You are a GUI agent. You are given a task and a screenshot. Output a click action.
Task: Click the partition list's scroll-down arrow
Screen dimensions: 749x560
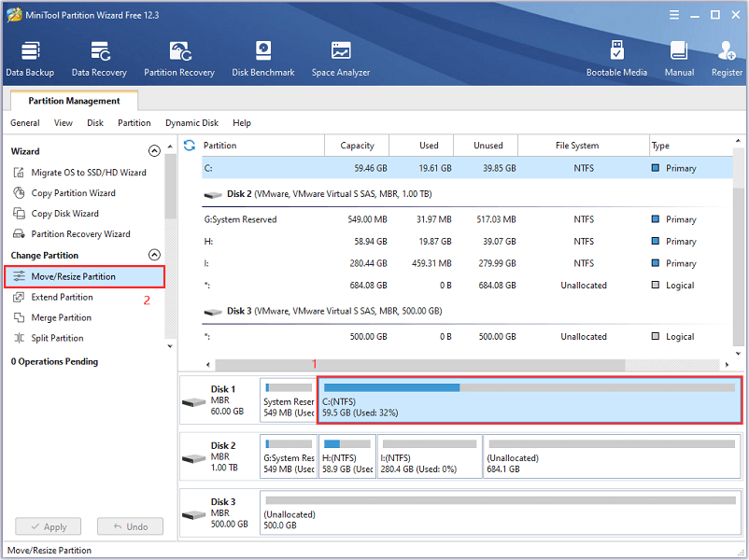click(738, 354)
